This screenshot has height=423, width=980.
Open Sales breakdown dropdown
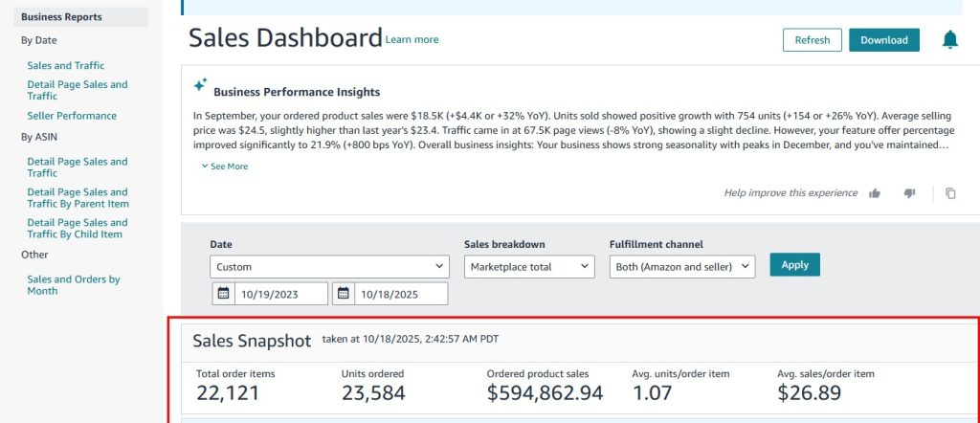click(x=528, y=267)
